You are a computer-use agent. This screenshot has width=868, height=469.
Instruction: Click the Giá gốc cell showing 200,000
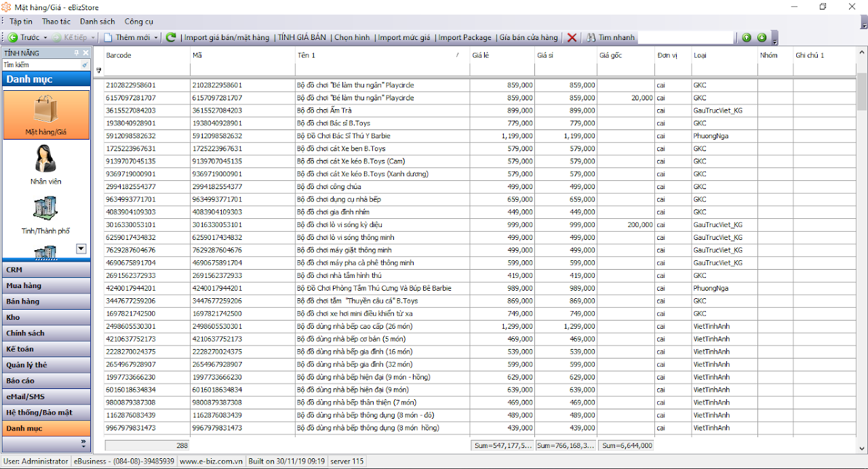point(625,224)
